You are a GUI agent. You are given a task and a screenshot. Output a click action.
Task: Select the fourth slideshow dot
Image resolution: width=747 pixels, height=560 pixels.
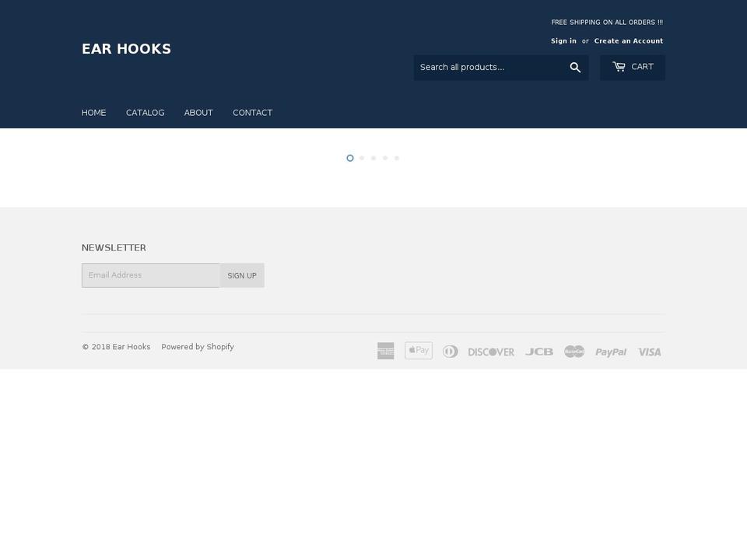pyautogui.click(x=385, y=158)
